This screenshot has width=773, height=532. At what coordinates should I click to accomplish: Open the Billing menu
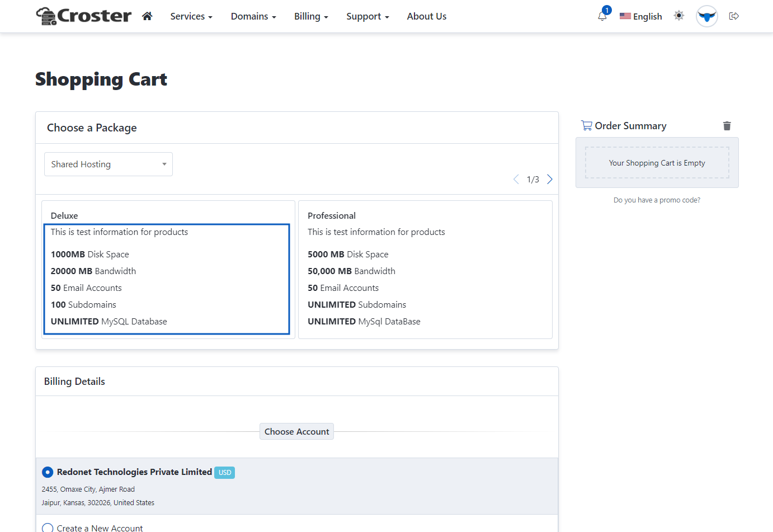tap(311, 17)
